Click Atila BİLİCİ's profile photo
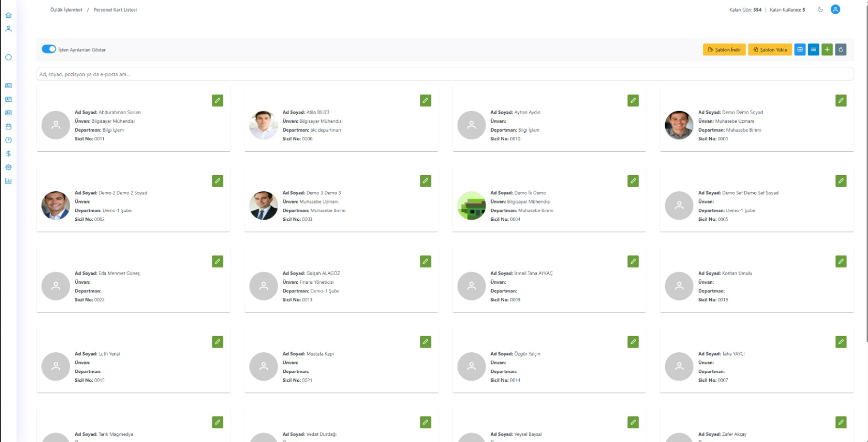This screenshot has width=868, height=442. coord(264,125)
